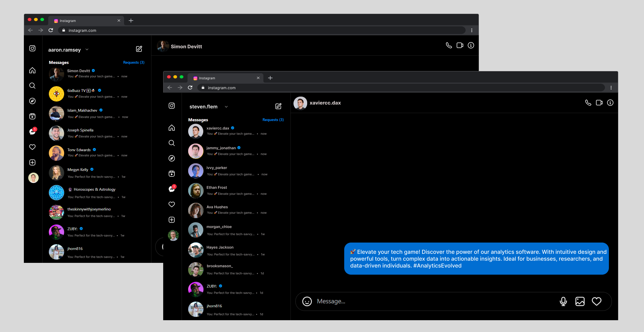Open Reels in the aaron.ramsey sidebar
Viewport: 644px width, 332px height.
(x=32, y=116)
